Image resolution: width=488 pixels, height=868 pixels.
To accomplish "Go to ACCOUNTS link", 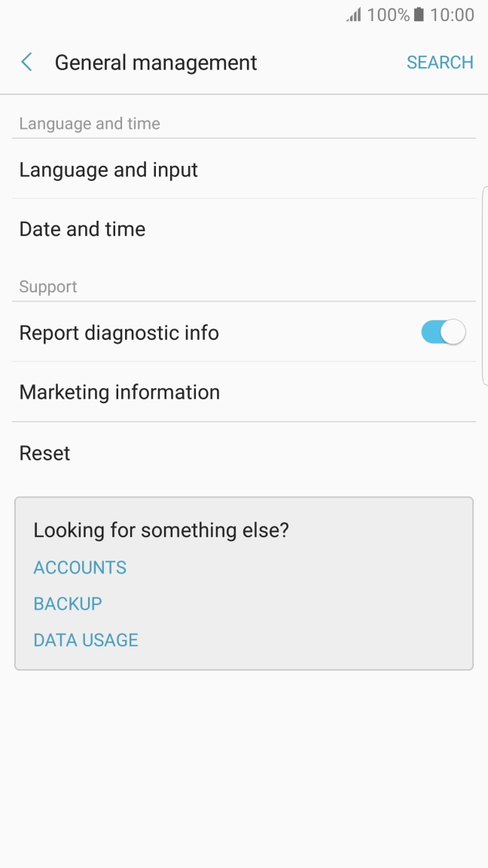I will pyautogui.click(x=80, y=567).
